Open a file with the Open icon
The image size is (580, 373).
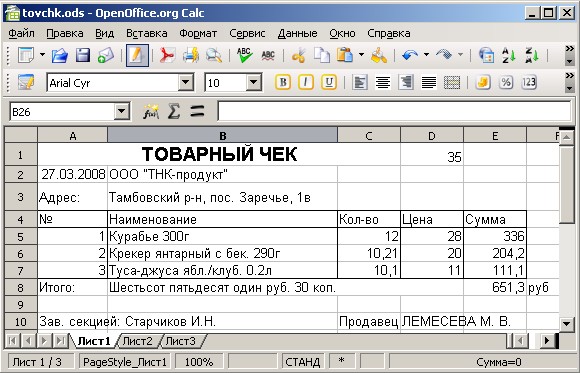60,56
